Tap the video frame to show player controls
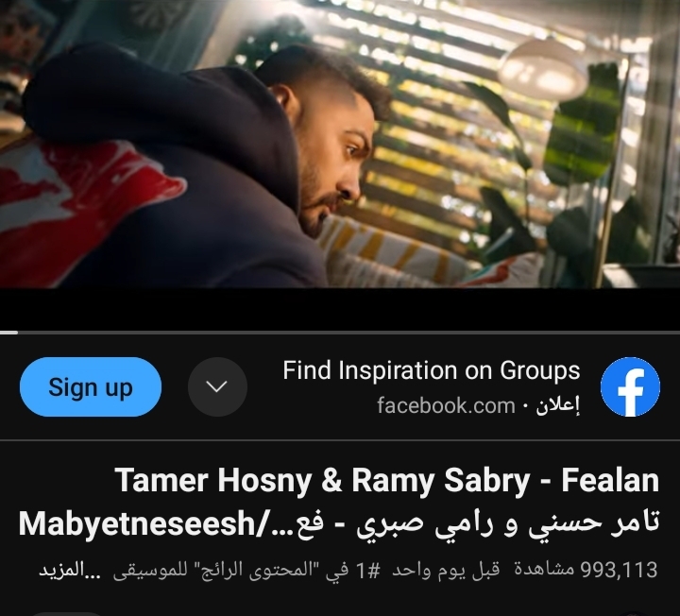Screen dimensions: 680x616 click(340, 144)
